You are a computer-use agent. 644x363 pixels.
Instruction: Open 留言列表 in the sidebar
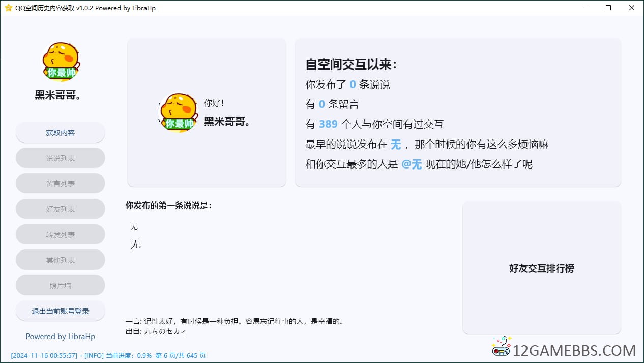[x=61, y=183]
